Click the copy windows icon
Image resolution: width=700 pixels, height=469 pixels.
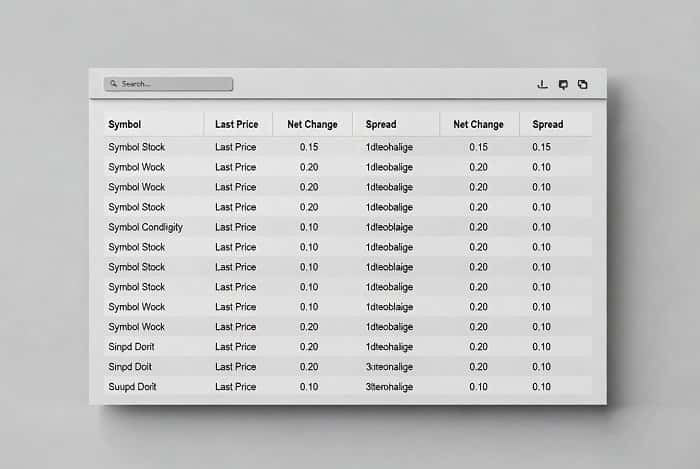tap(583, 85)
